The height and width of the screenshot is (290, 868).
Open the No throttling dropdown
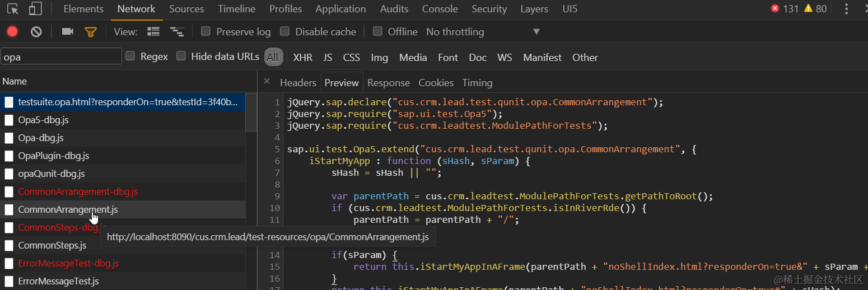[483, 32]
